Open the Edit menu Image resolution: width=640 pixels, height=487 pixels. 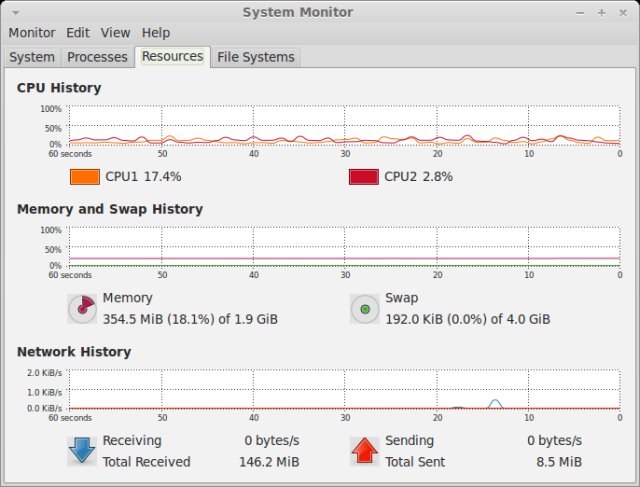78,33
